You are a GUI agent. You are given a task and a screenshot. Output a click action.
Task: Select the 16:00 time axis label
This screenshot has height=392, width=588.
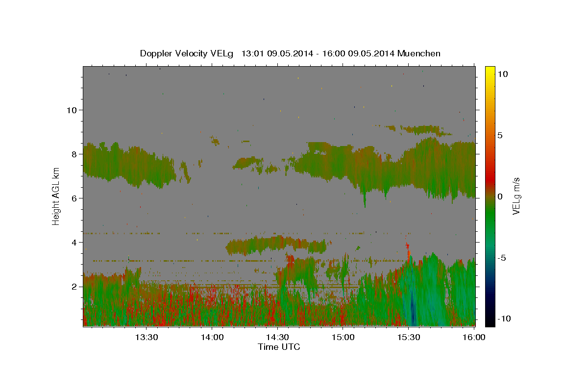(x=474, y=338)
